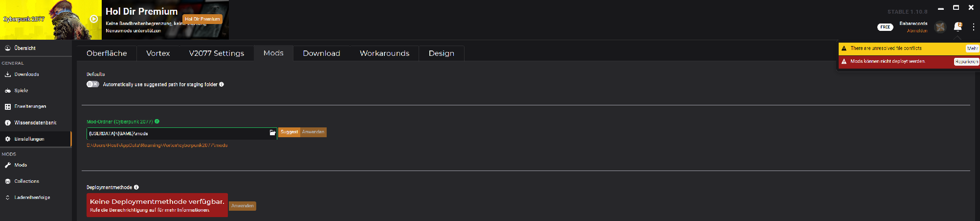The width and height of the screenshot is (980, 221).
Task: Switch to the Download tab
Action: click(321, 53)
